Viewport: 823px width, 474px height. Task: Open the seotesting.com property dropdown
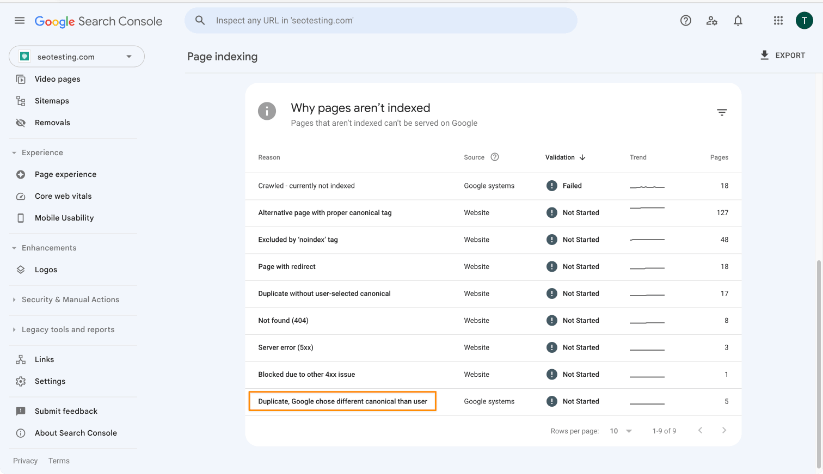(x=77, y=57)
